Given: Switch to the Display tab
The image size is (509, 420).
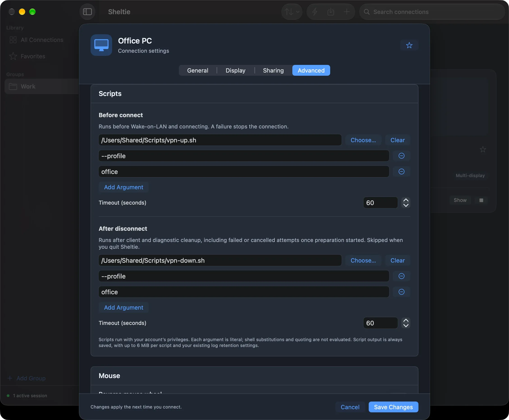Looking at the screenshot, I should tap(235, 70).
